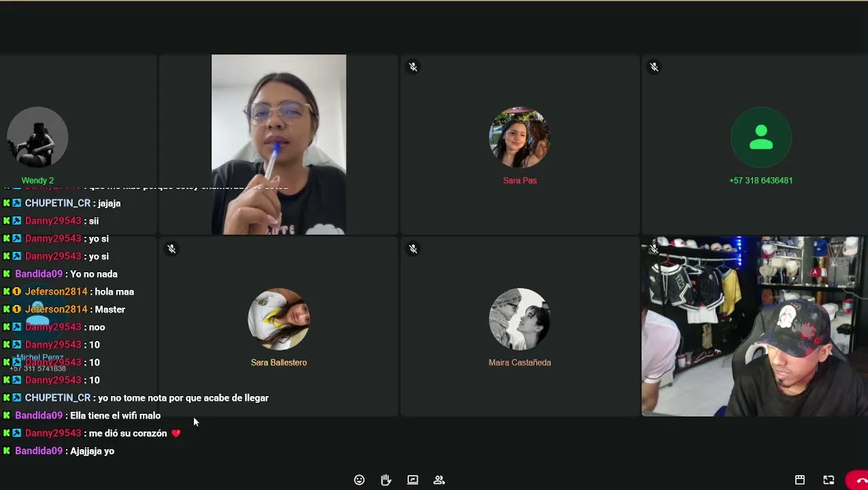Viewport: 868px width, 490px height.
Task: Click the name label Sara Ballestero
Action: pyautogui.click(x=279, y=362)
